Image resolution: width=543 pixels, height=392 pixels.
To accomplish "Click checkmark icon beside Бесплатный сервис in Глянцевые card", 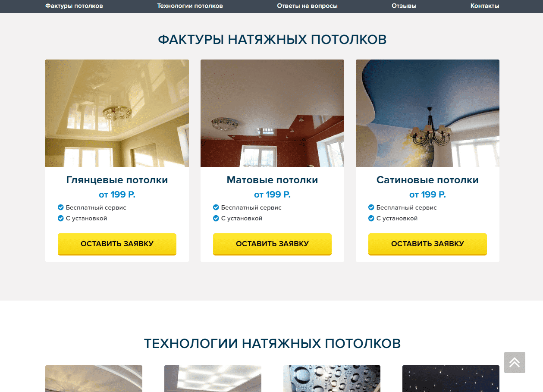I will coord(61,207).
